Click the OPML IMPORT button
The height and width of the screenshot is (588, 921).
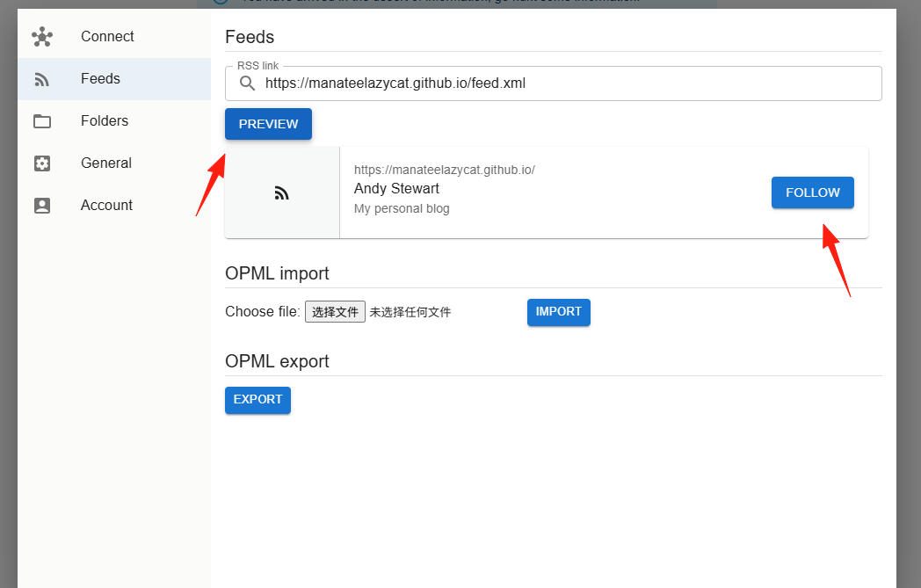point(559,312)
